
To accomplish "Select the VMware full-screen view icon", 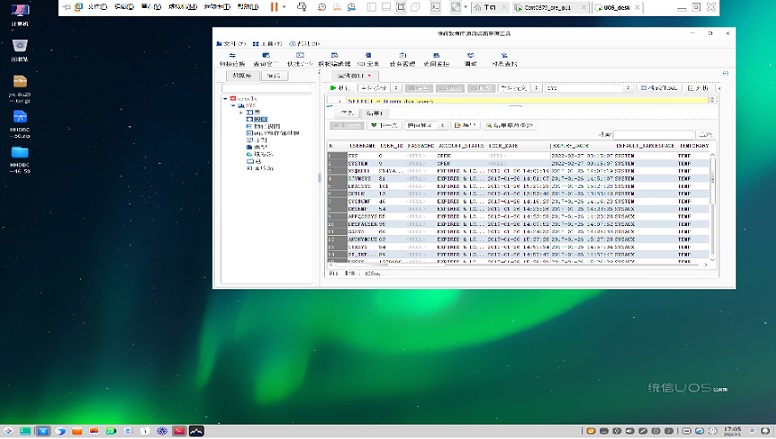I will click(x=401, y=7).
